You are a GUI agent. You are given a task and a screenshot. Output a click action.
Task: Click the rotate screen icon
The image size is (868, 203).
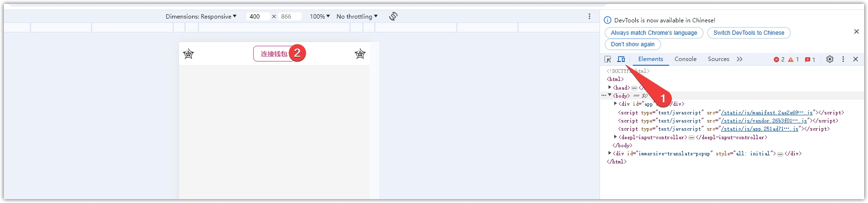coord(393,16)
